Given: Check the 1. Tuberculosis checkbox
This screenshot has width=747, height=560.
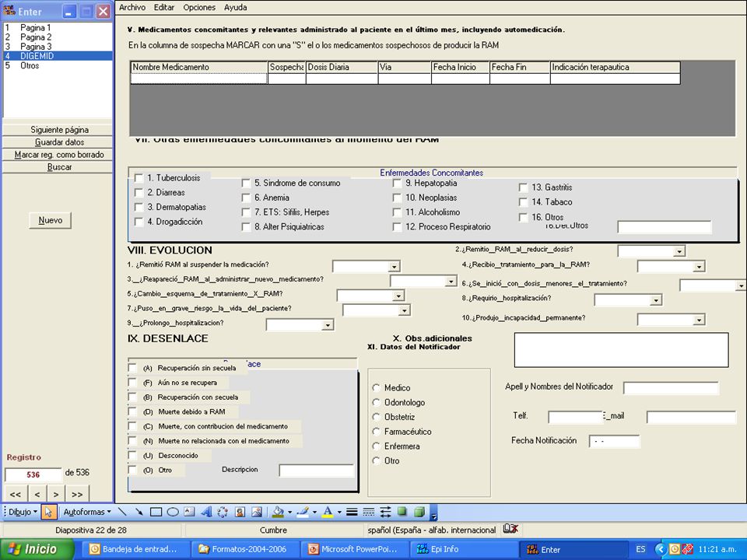Looking at the screenshot, I should [139, 178].
